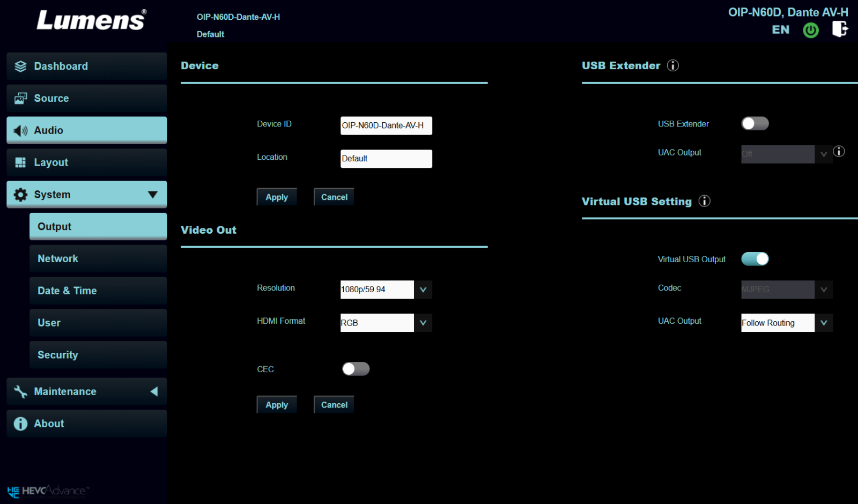Enable the USB Extender switch

pos(755,124)
